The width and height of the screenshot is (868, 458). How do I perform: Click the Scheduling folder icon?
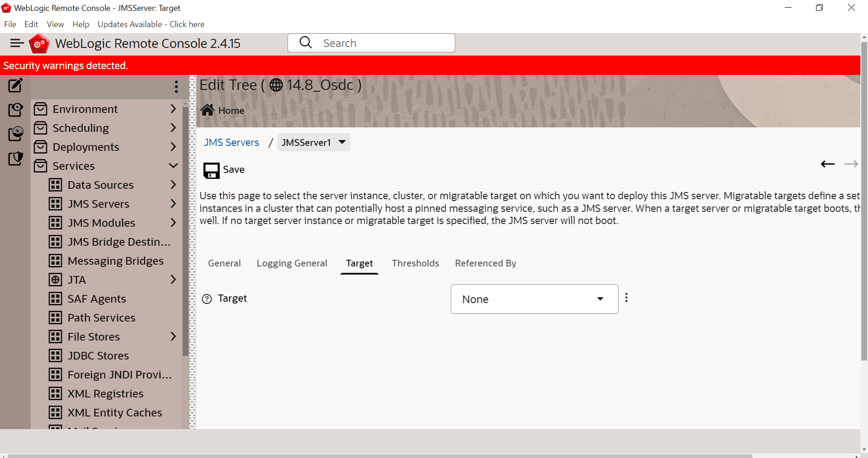pyautogui.click(x=41, y=128)
